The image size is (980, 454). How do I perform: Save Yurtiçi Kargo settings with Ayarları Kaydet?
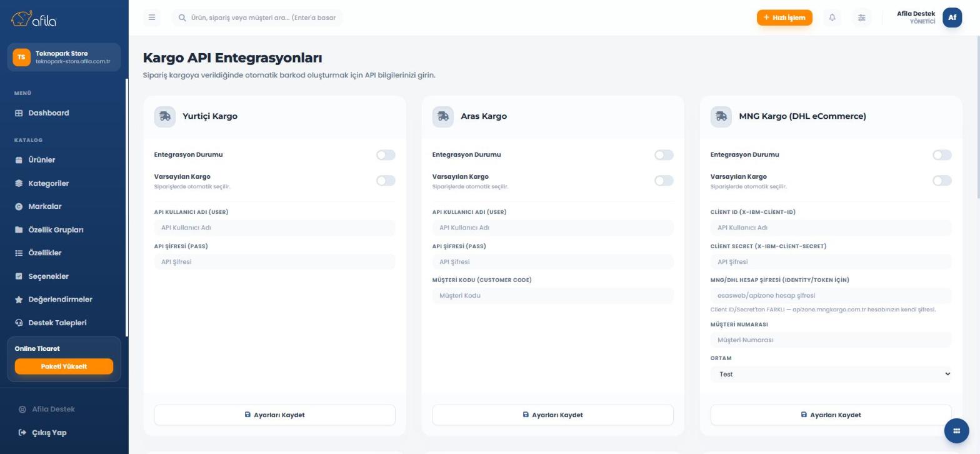(x=275, y=415)
